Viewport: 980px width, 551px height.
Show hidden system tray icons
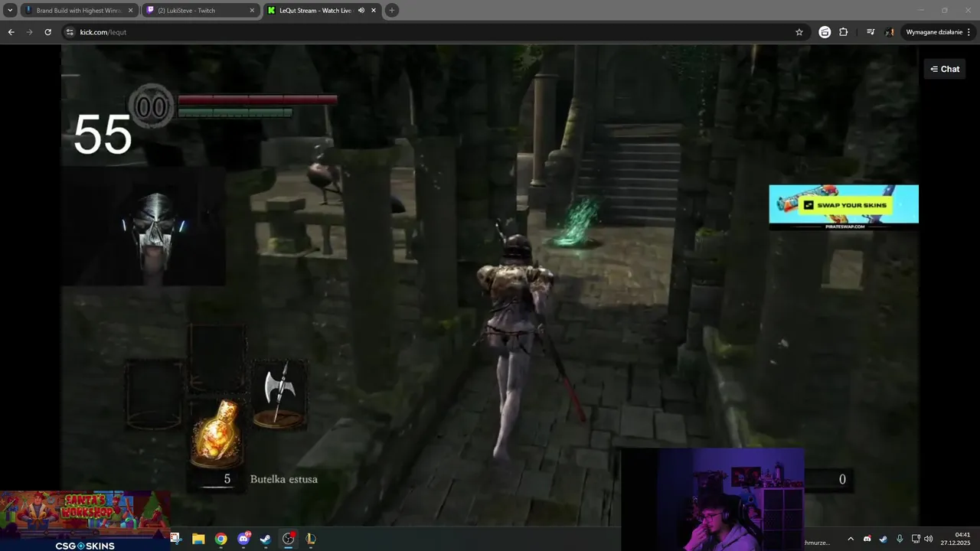pyautogui.click(x=850, y=539)
